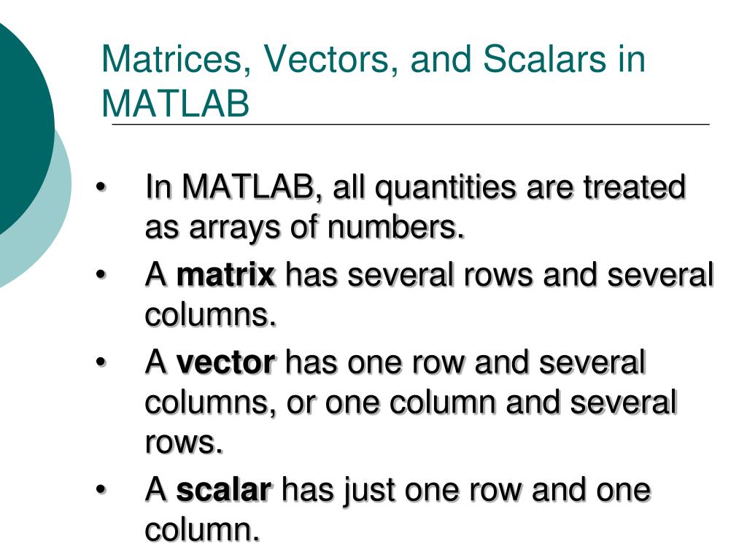
Task: Click 'columns, or one column and several'
Action: [411, 402]
